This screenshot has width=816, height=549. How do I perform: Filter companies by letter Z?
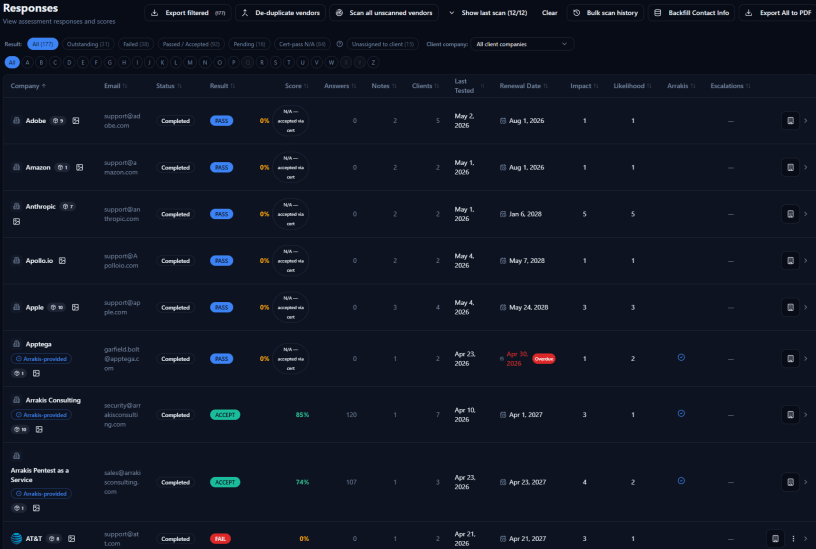pyautogui.click(x=373, y=62)
